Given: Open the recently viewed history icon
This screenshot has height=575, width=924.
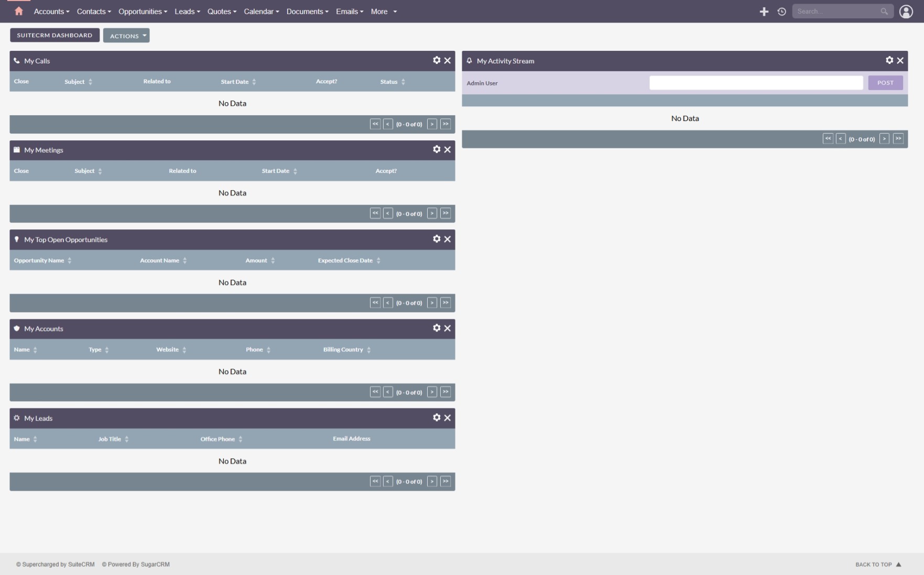Looking at the screenshot, I should (x=781, y=12).
